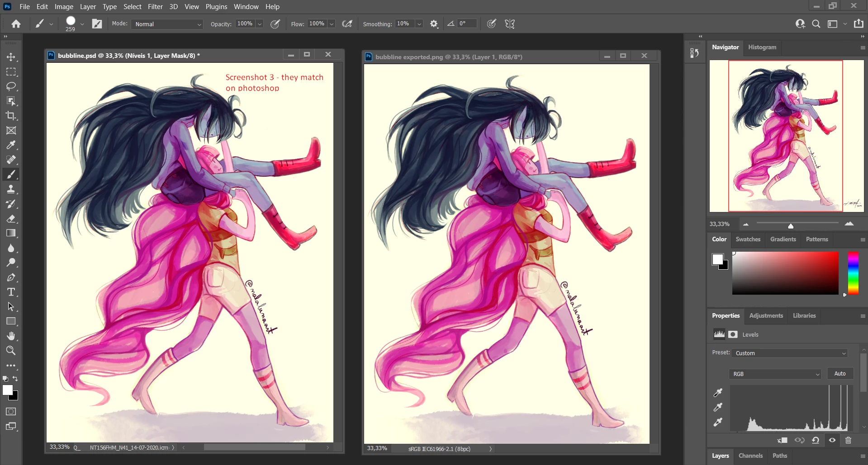This screenshot has height=465, width=868.
Task: Reset default foreground and background colors
Action: [5, 379]
